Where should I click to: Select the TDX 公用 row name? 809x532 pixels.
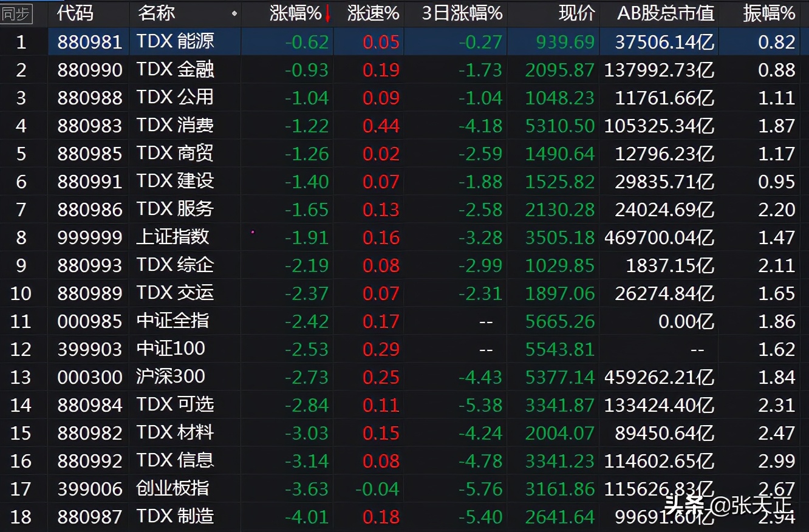coord(175,97)
